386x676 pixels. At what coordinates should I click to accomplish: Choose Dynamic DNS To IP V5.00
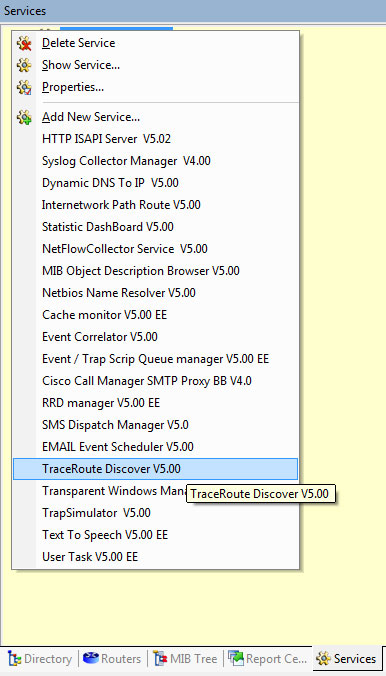155,183
